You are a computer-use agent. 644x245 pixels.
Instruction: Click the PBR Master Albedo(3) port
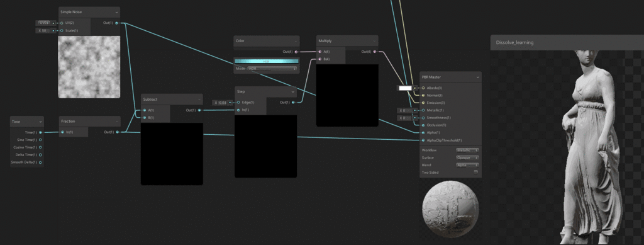tap(423, 88)
